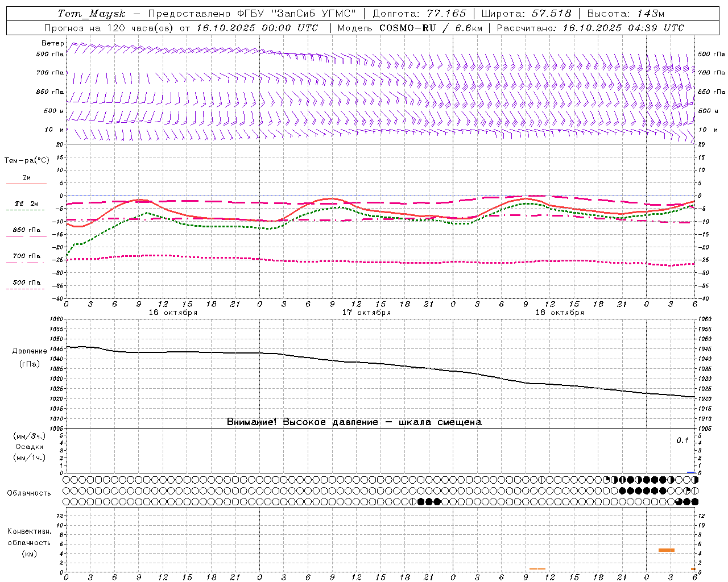
Task: Click the Конвективн. convective panel label
Action: (x=29, y=531)
